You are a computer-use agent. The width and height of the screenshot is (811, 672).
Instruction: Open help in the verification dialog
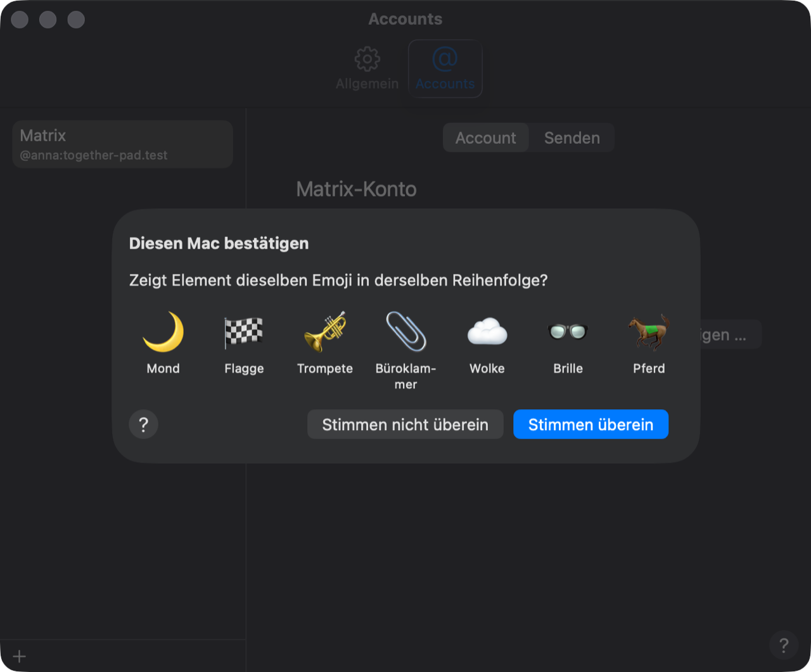pos(143,424)
